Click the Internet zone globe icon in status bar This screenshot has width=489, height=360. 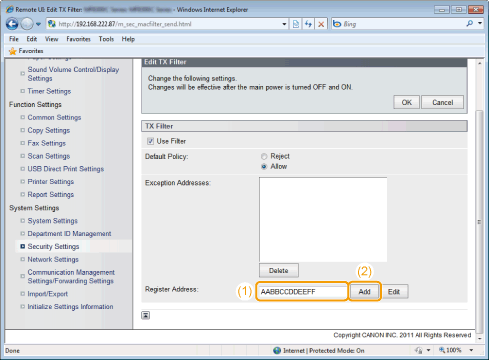pos(277,350)
